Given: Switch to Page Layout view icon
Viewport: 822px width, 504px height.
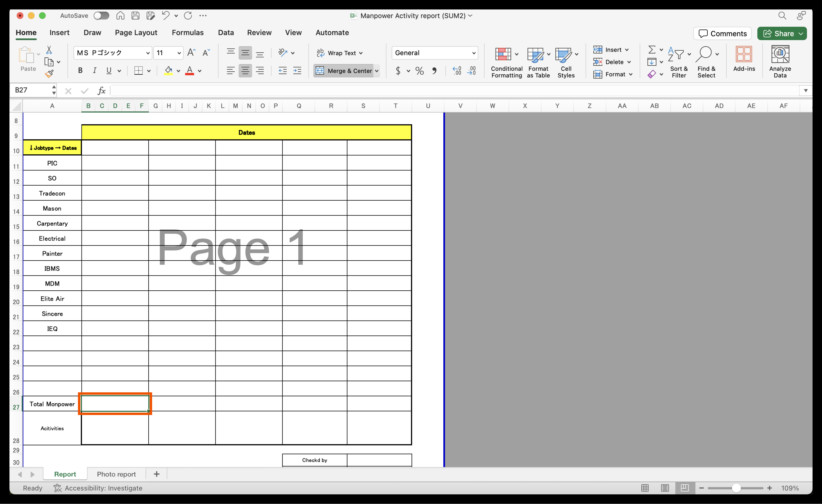Looking at the screenshot, I should (664, 488).
